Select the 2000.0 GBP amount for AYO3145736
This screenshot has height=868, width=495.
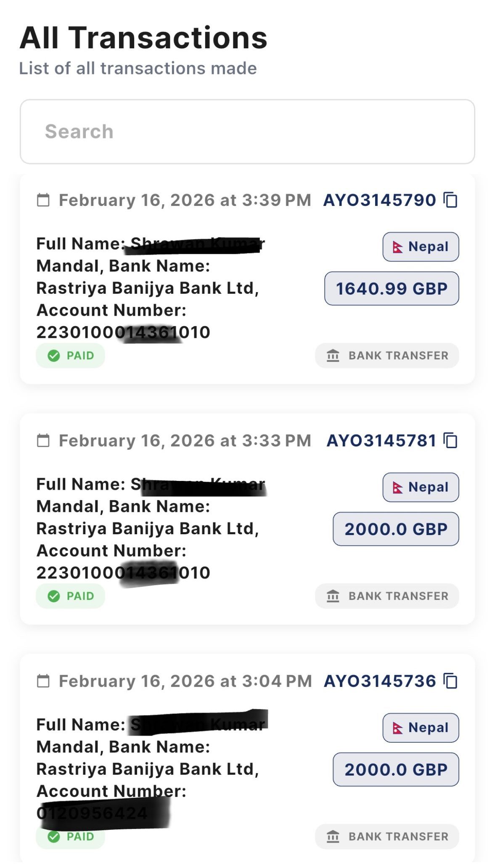pos(396,769)
